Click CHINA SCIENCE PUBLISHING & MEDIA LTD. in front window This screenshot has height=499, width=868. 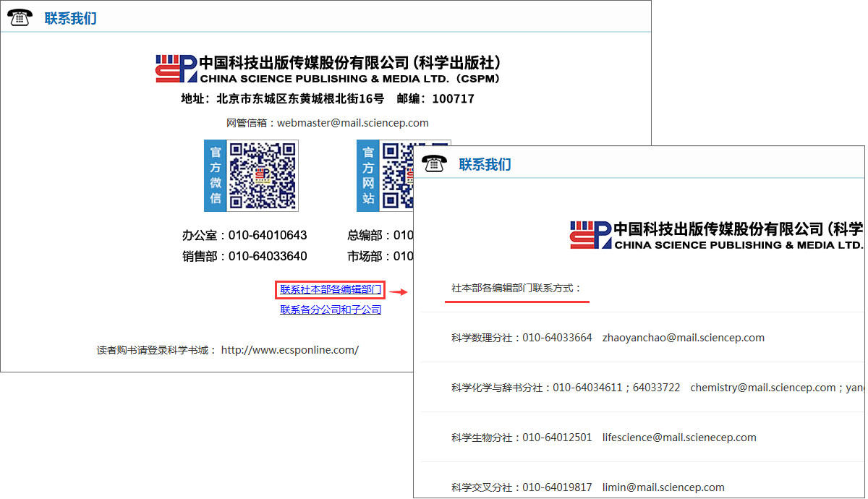(739, 245)
